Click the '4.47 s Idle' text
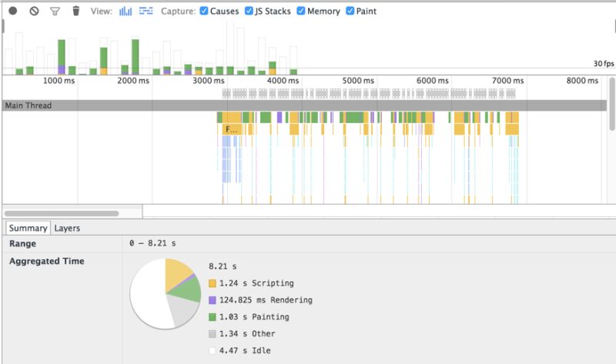 [245, 351]
